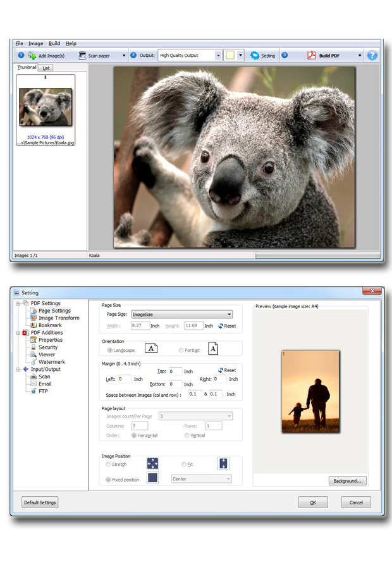392x574 pixels.
Task: Click Reset next to page Height
Action: tap(227, 326)
